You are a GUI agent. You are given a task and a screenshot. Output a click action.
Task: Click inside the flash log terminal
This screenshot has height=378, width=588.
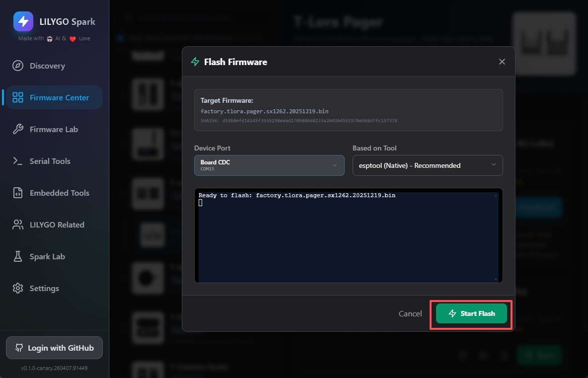point(348,238)
